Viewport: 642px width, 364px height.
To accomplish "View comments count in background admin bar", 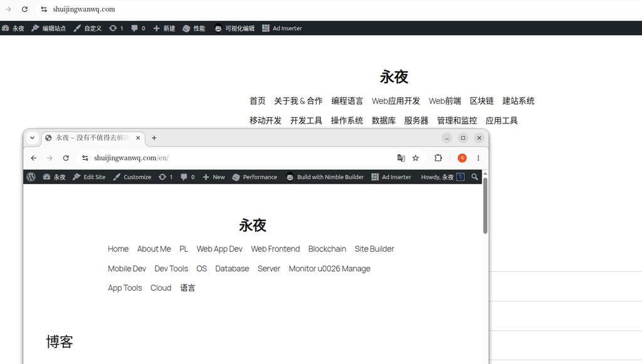I will [x=138, y=28].
